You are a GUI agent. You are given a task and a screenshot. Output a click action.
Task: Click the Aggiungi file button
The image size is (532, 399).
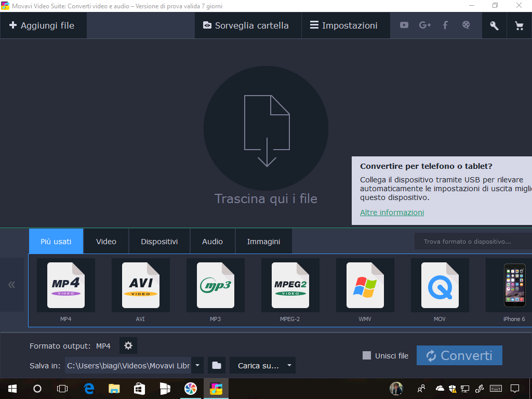(x=44, y=25)
